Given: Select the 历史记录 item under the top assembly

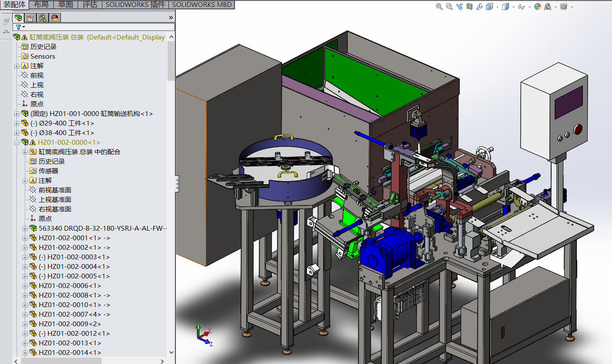Looking at the screenshot, I should (x=43, y=47).
